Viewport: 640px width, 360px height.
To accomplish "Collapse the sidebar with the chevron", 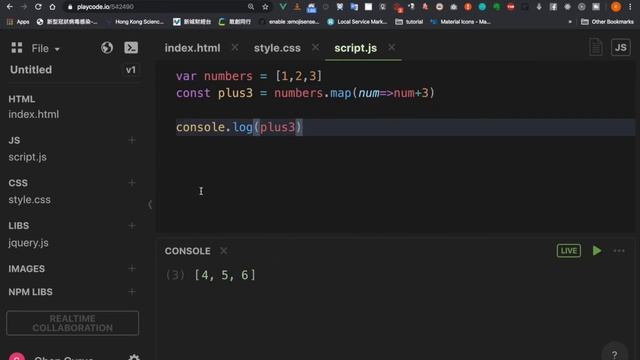I will tap(150, 204).
